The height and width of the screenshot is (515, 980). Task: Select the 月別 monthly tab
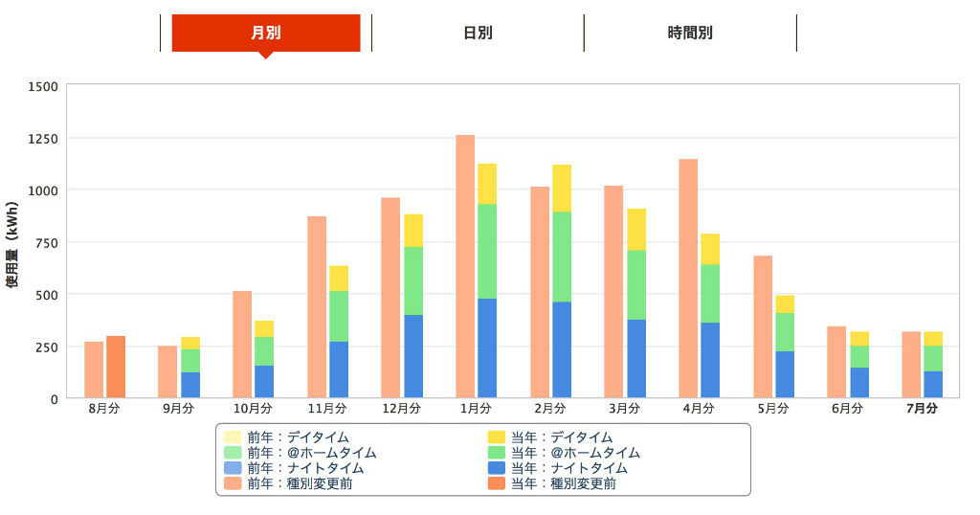coord(266,33)
